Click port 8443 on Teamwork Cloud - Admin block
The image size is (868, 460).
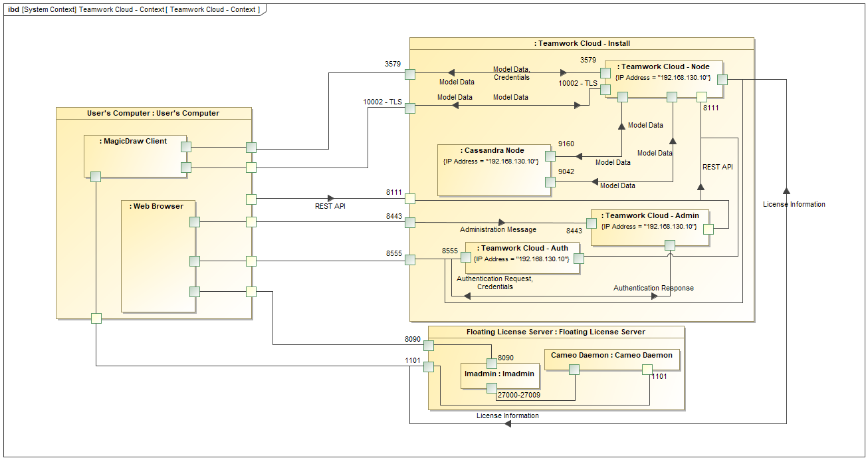coord(591,223)
